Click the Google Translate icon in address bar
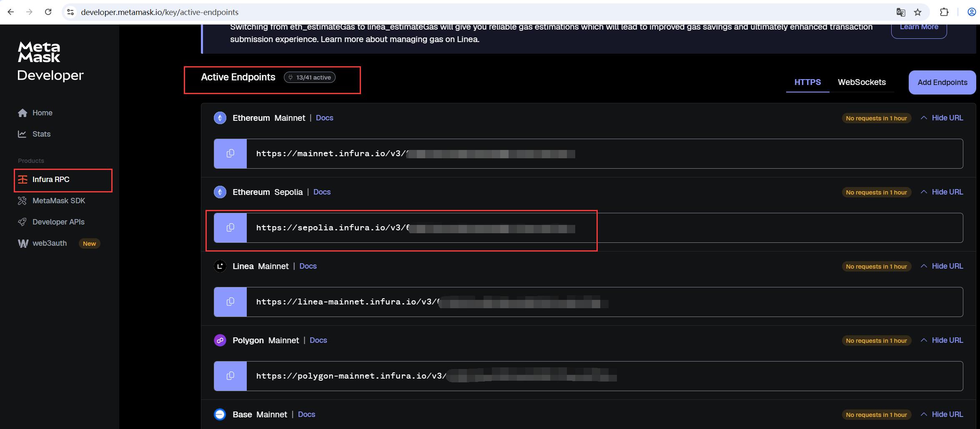980x429 pixels. tap(900, 12)
